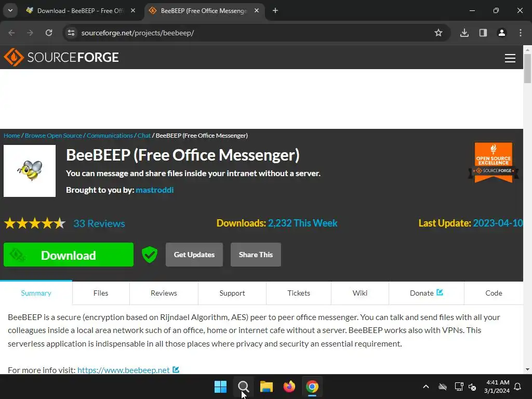The width and height of the screenshot is (532, 399).
Task: Show hidden system tray icons chevron
Action: [x=426, y=387]
